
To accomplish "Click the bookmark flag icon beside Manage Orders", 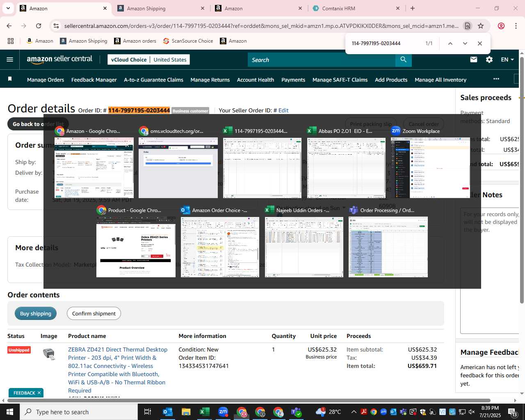I will click(x=10, y=79).
